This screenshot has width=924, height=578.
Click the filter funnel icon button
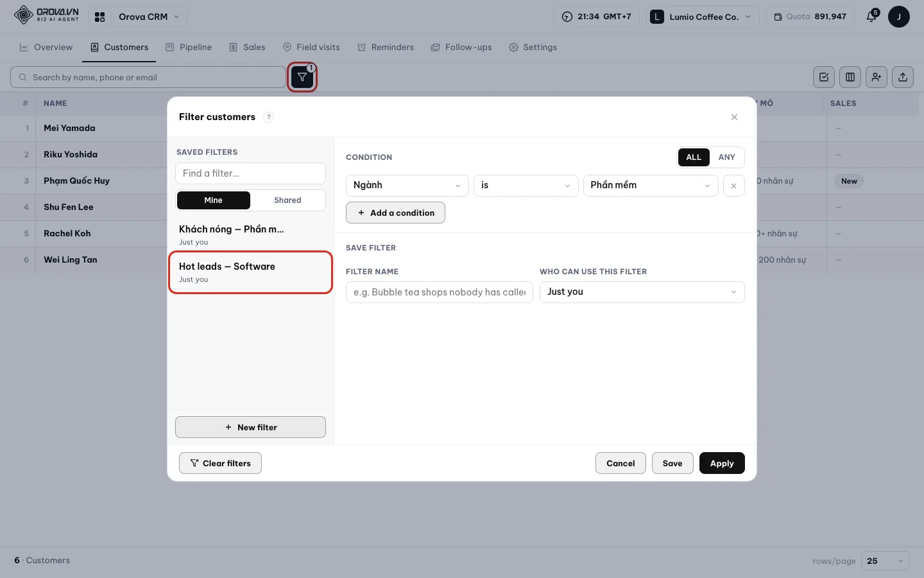302,77
